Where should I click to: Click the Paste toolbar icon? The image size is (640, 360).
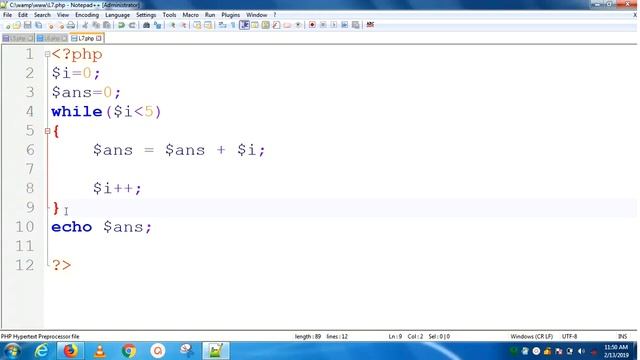point(107,25)
